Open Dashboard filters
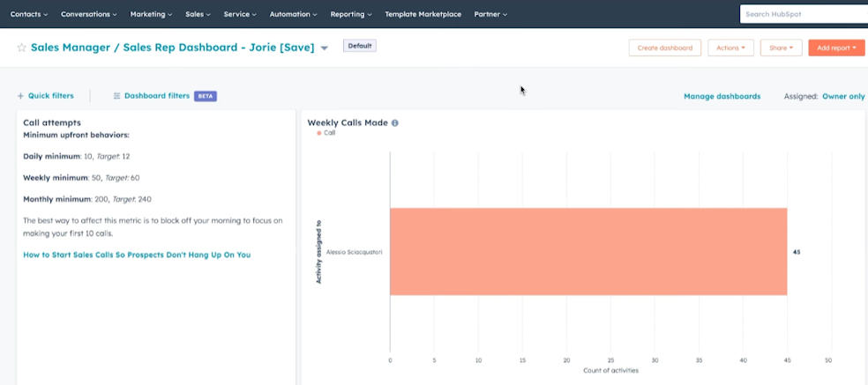The width and height of the screenshot is (868, 385). pos(157,96)
